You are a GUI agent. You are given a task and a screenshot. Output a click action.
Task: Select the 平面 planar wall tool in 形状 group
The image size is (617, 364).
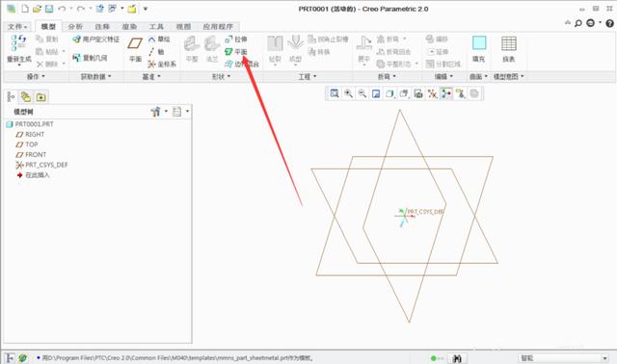236,51
